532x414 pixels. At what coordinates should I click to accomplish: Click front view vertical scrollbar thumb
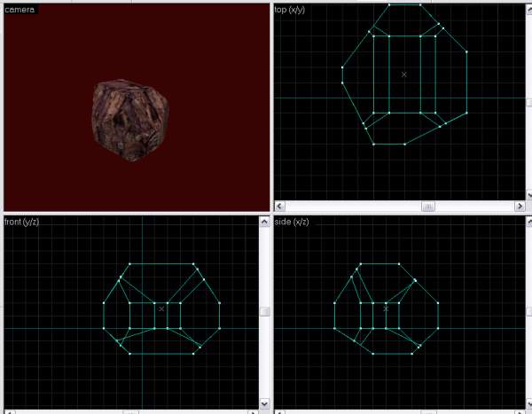point(263,310)
